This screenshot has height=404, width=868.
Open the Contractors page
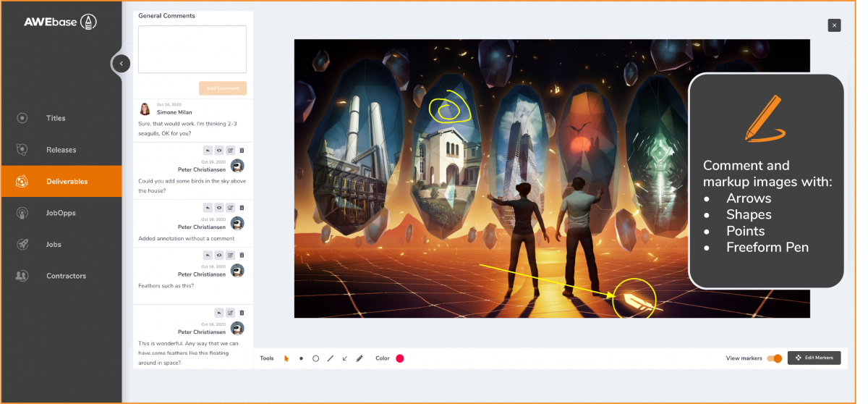[x=66, y=276]
